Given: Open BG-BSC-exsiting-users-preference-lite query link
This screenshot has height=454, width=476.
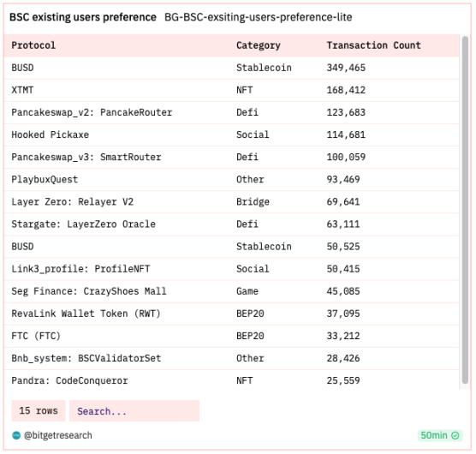Looking at the screenshot, I should 259,17.
